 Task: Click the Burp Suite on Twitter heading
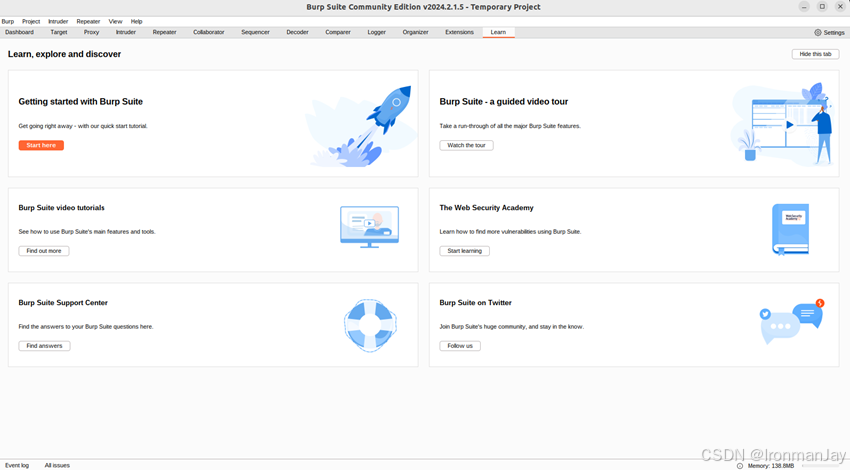475,302
